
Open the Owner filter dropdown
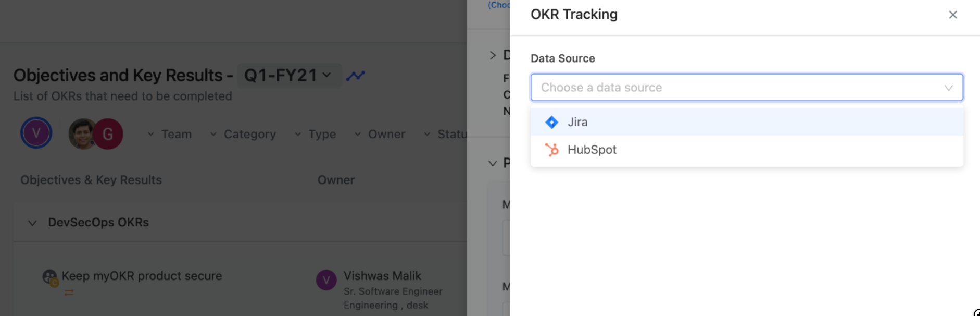click(380, 134)
